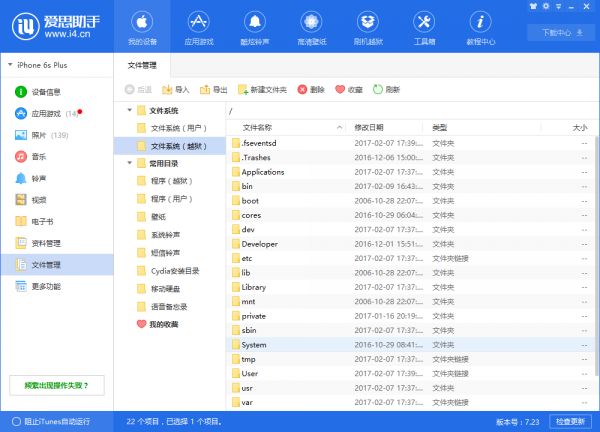Open the flash and jailbreak box icon
600x432 pixels.
pyautogui.click(x=368, y=28)
